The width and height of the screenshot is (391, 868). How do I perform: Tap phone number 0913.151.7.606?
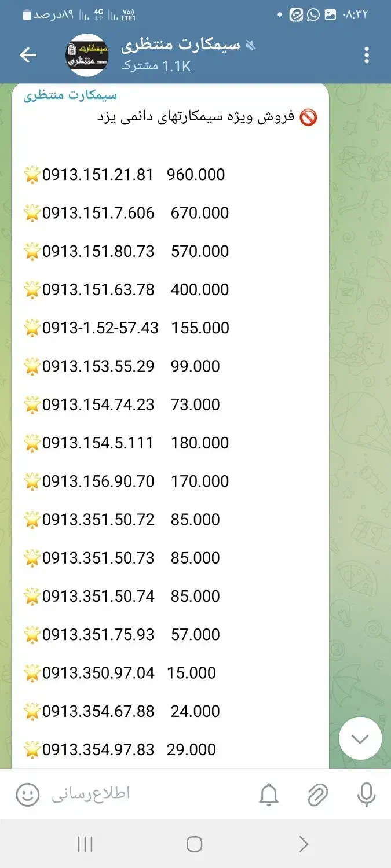pos(98,213)
